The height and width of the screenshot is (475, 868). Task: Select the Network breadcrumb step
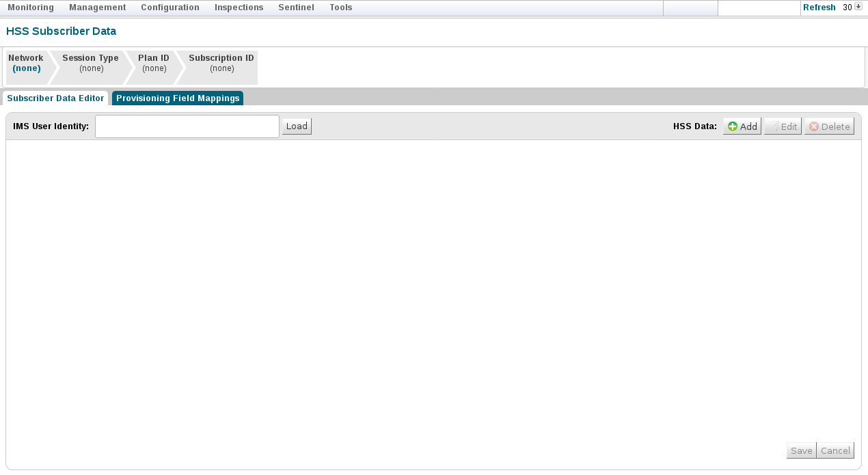25,63
